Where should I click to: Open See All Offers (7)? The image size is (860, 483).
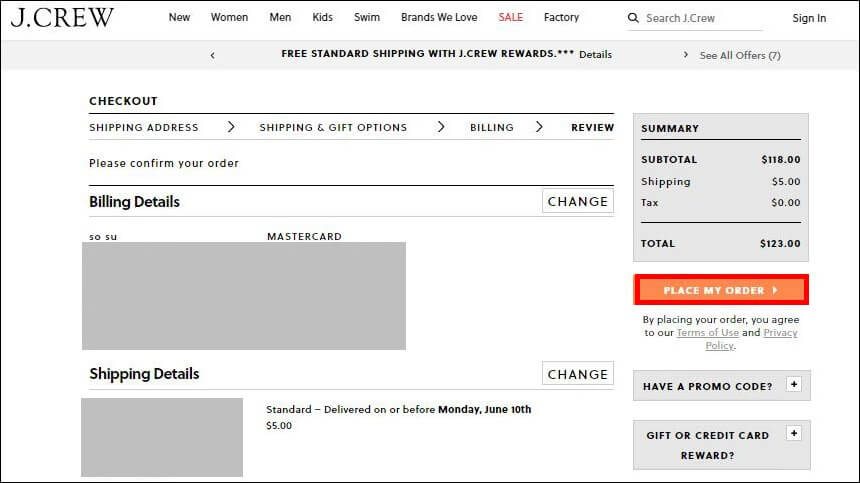(740, 55)
